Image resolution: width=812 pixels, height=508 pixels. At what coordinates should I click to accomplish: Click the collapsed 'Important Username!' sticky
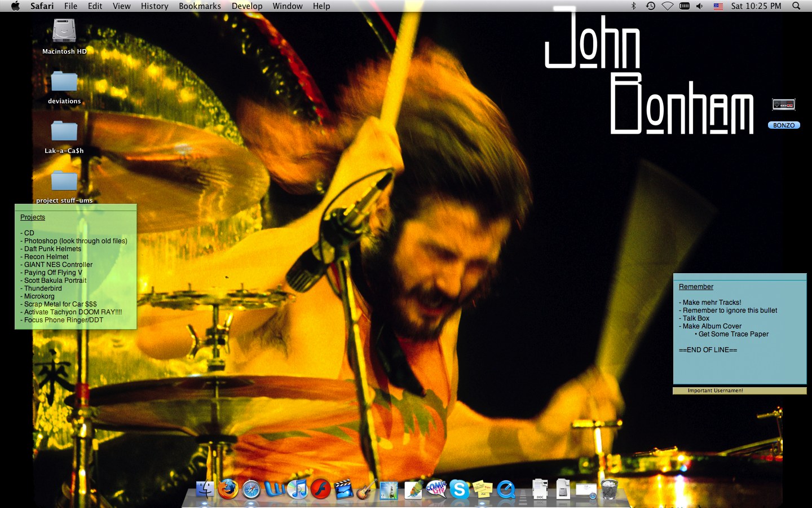click(x=739, y=391)
